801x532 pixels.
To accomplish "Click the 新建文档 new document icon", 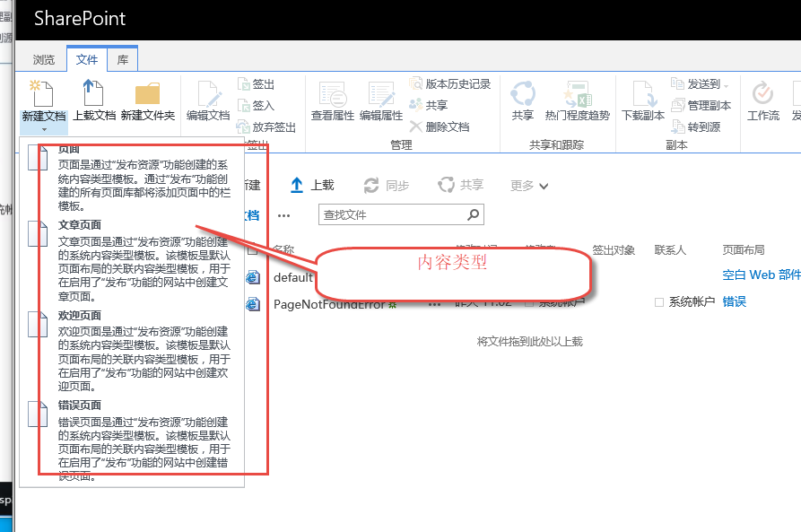I will click(42, 93).
